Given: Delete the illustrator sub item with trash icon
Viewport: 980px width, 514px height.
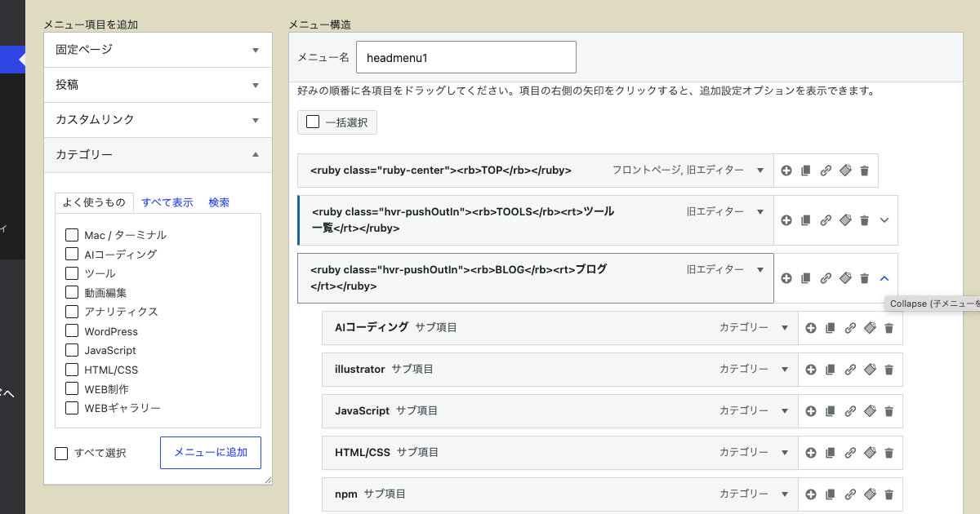Looking at the screenshot, I should (889, 370).
